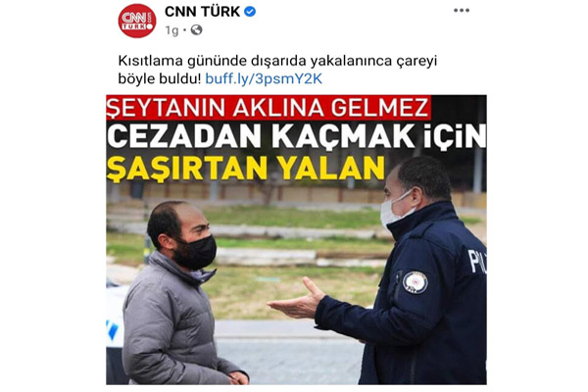This screenshot has width=588, height=392.
Task: Click the white CEZADAN KAÇMAK İÇİN headline
Action: coord(297,136)
